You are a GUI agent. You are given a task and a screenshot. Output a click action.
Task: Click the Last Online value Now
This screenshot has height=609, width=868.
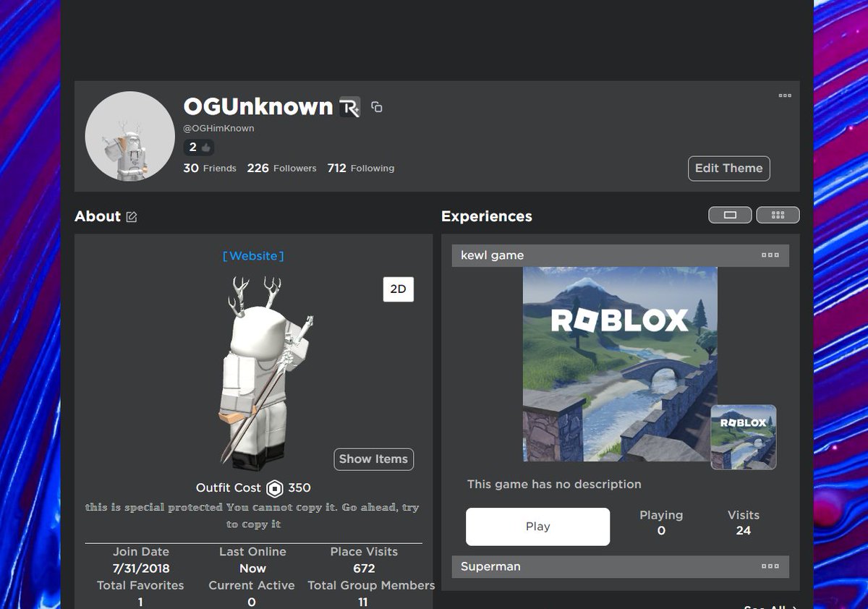coord(252,568)
